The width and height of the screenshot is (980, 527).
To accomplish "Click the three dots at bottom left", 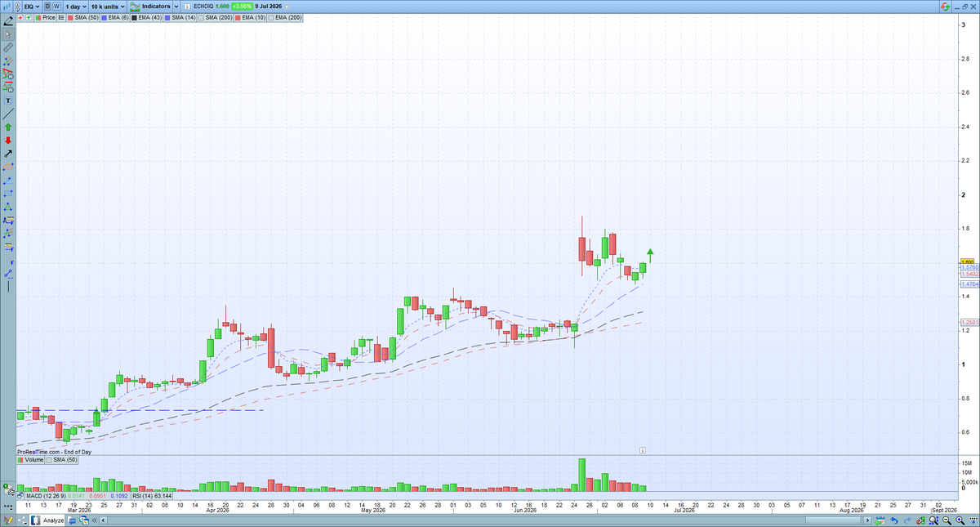I will 7,507.
